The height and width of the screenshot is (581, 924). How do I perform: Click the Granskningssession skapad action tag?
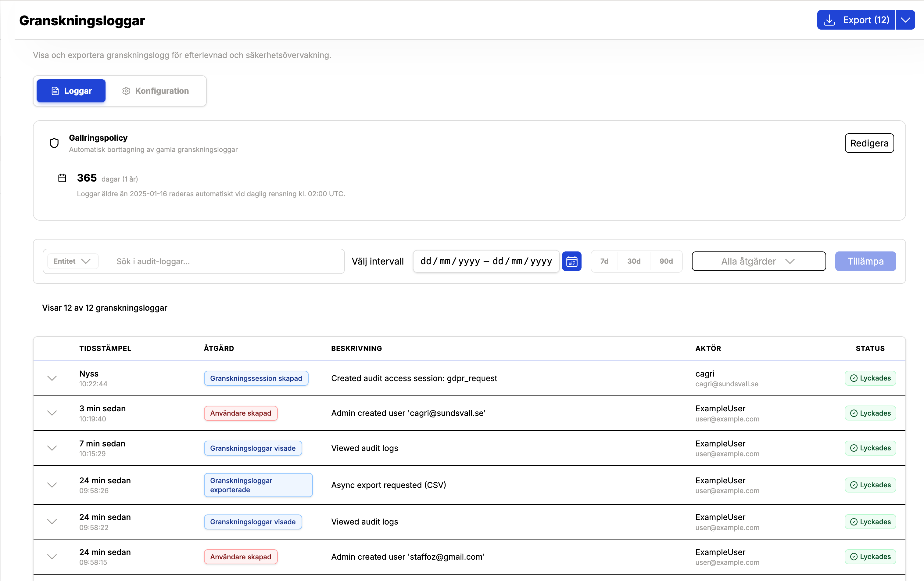click(256, 378)
